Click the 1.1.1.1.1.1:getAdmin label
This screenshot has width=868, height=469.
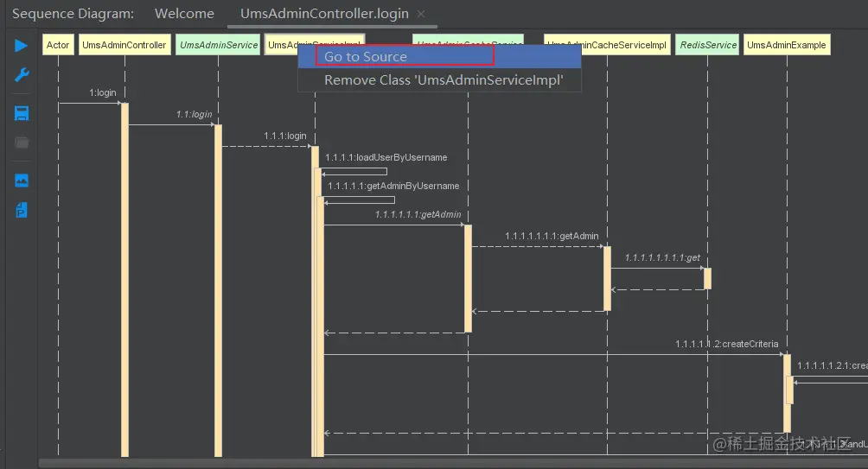pos(418,214)
